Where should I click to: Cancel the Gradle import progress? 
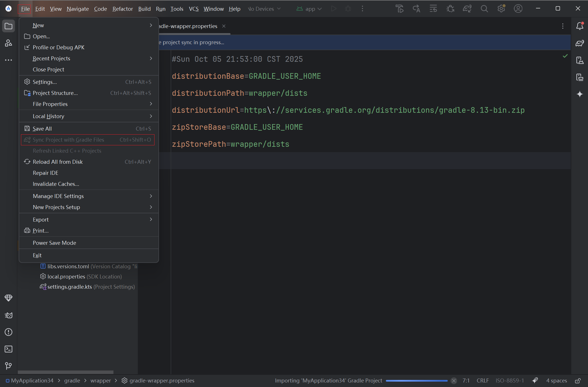pyautogui.click(x=454, y=380)
